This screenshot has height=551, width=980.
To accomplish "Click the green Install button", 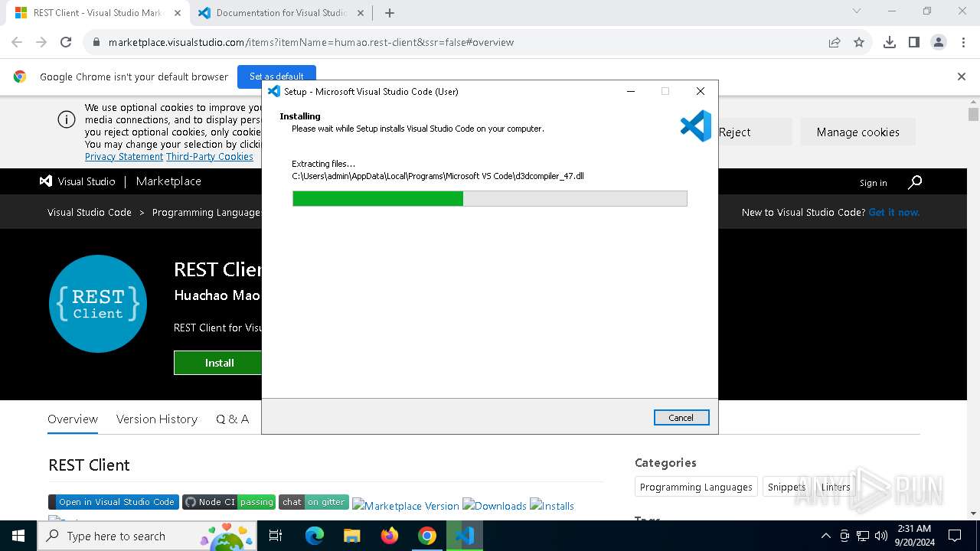I will click(x=219, y=363).
